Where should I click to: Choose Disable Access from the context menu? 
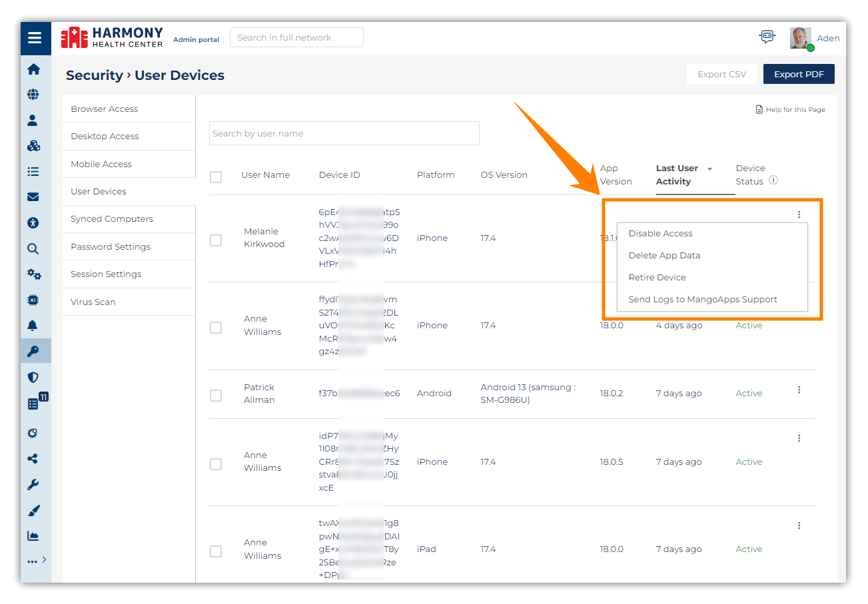[660, 234]
